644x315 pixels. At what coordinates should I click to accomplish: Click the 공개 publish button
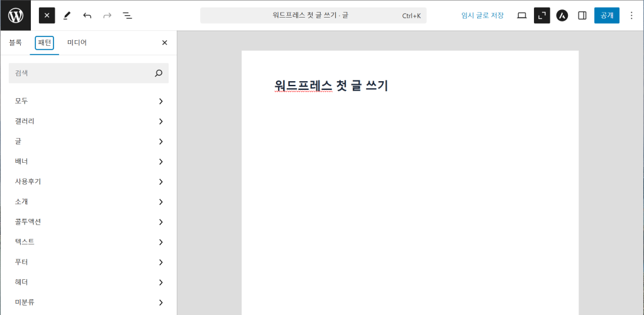(607, 16)
